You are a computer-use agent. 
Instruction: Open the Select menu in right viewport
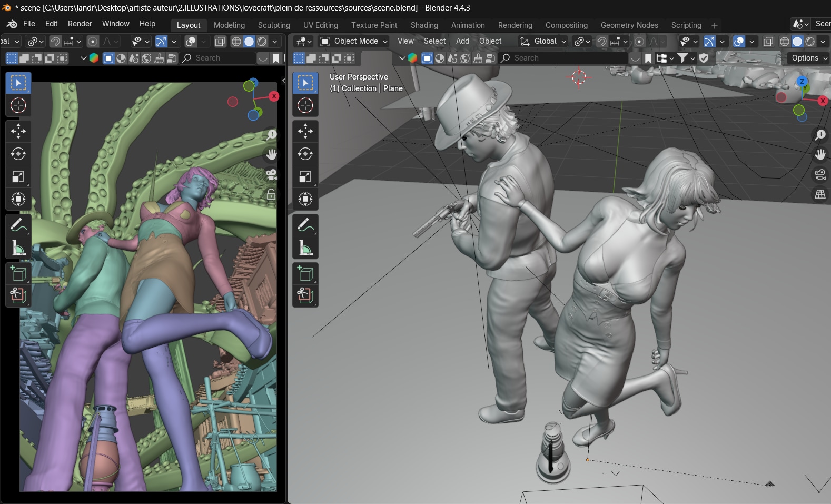click(435, 41)
